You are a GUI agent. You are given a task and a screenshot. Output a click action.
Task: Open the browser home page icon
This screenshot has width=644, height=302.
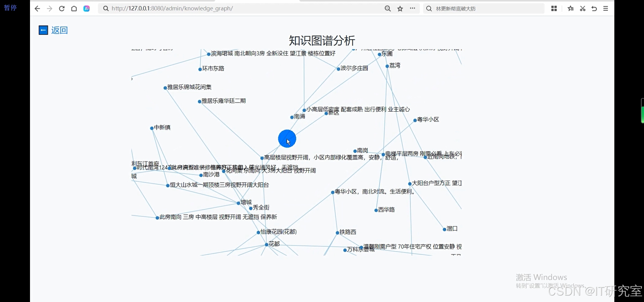coord(74,9)
